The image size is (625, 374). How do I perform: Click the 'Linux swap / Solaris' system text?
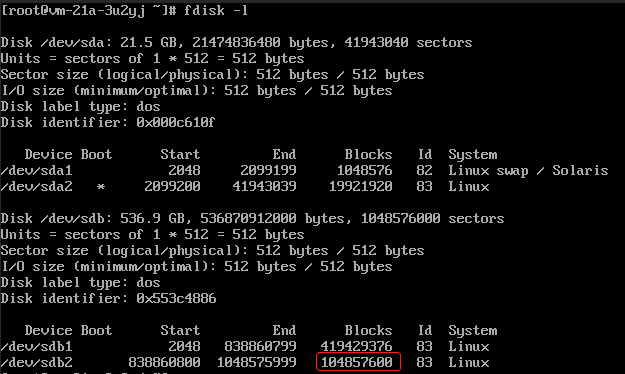coord(528,171)
